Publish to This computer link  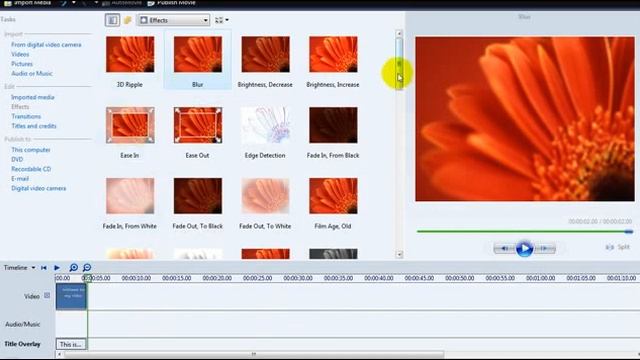(31, 150)
